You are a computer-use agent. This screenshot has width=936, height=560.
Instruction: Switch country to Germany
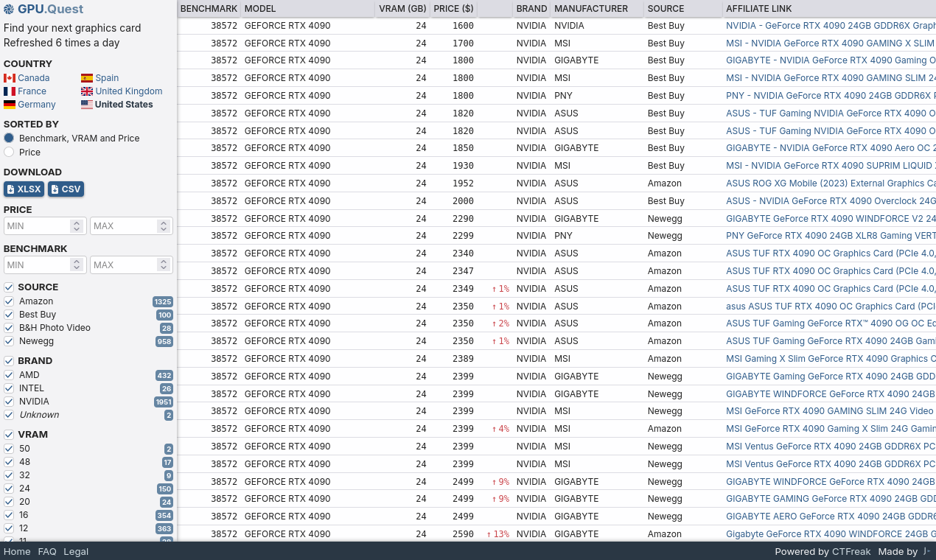click(37, 105)
